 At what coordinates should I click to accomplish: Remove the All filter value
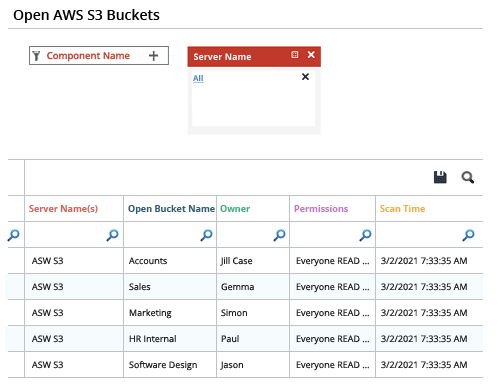pos(305,77)
